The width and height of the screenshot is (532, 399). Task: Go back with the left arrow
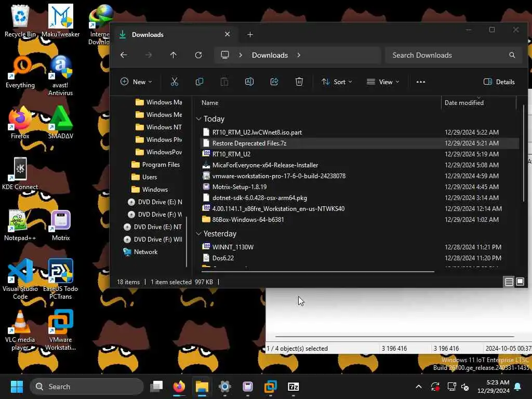(124, 55)
